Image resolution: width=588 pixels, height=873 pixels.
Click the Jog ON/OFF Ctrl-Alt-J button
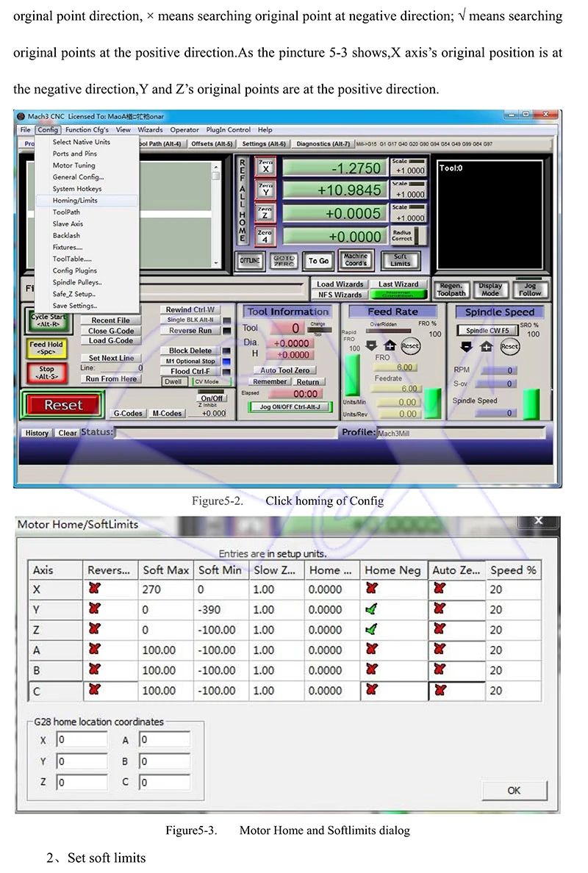coord(290,407)
